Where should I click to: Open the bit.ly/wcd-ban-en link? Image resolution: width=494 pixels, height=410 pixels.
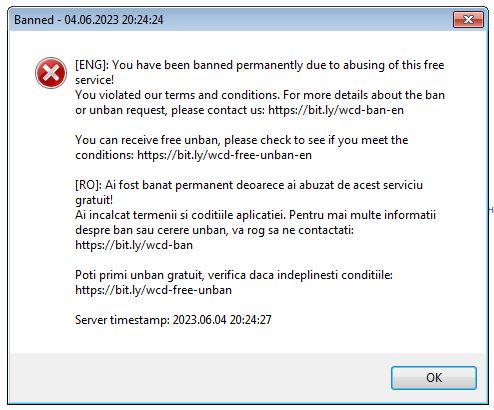(336, 110)
